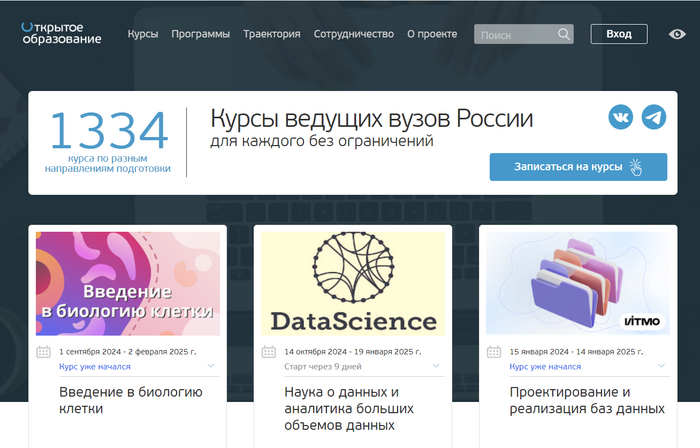
Task: Click the date 14 октября 2024 - 19 января 2025
Action: pos(353,352)
